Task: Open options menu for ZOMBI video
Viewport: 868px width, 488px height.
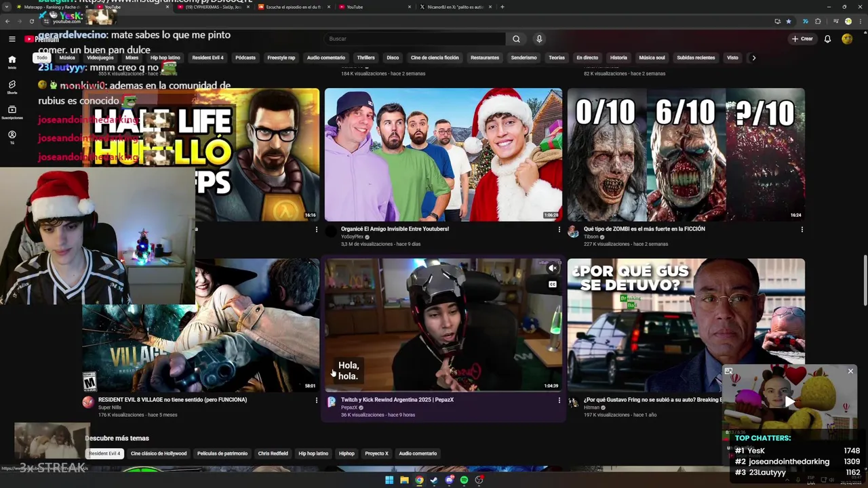Action: pyautogui.click(x=802, y=230)
